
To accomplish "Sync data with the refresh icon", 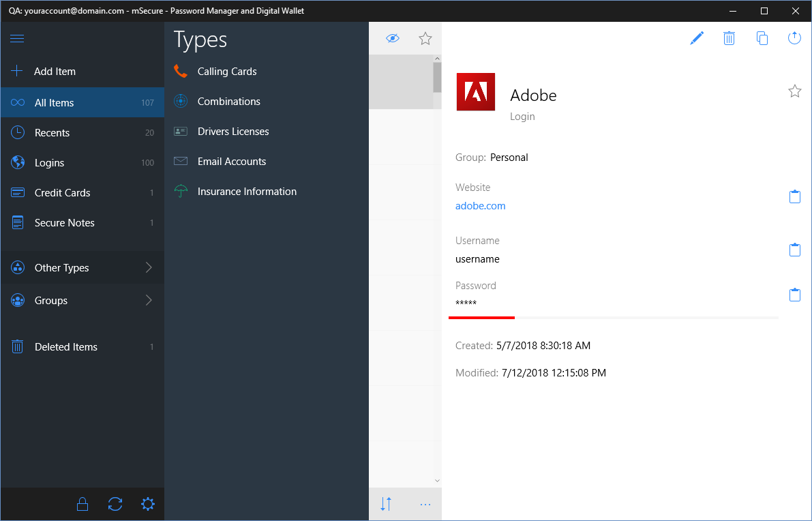I will (x=115, y=504).
